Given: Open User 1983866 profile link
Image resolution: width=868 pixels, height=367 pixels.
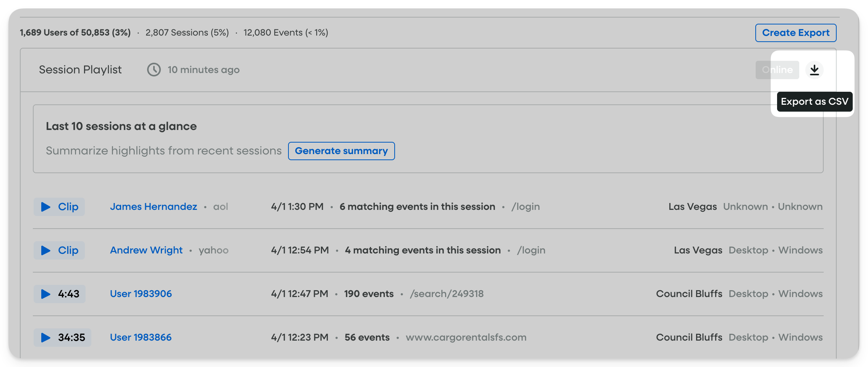Looking at the screenshot, I should (x=141, y=338).
